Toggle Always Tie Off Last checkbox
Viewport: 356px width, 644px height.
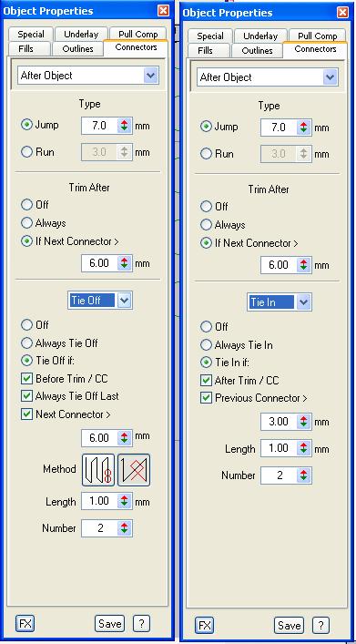click(26, 396)
